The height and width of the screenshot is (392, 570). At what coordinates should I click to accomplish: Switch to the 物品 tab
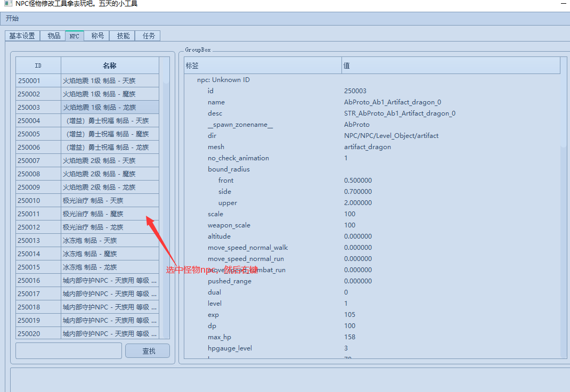[x=54, y=36]
